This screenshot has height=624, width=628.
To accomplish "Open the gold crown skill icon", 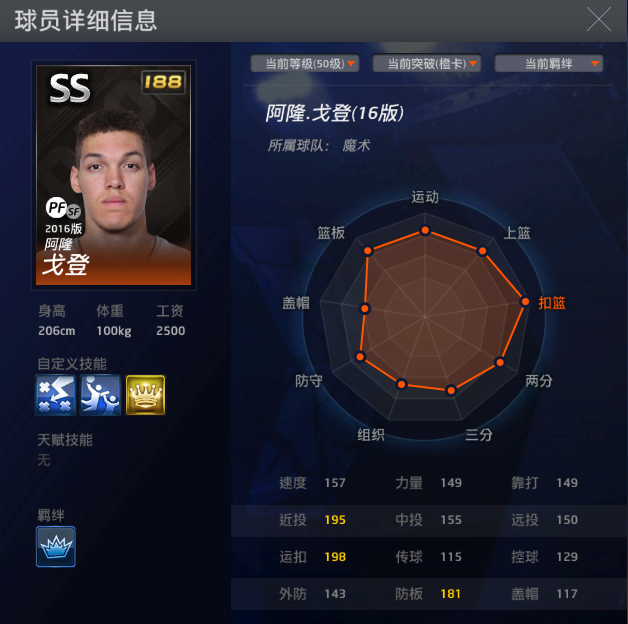I will click(145, 395).
